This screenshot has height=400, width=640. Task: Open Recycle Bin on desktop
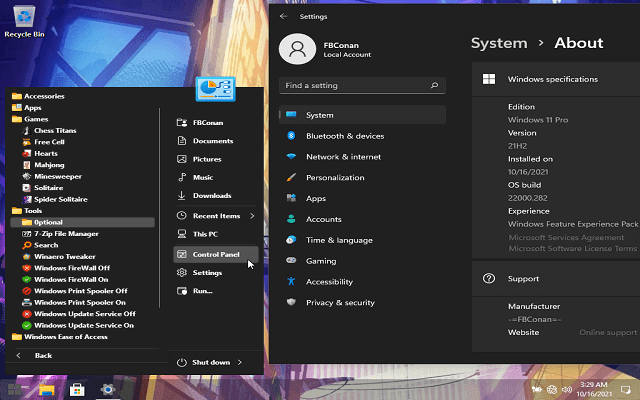pyautogui.click(x=24, y=21)
